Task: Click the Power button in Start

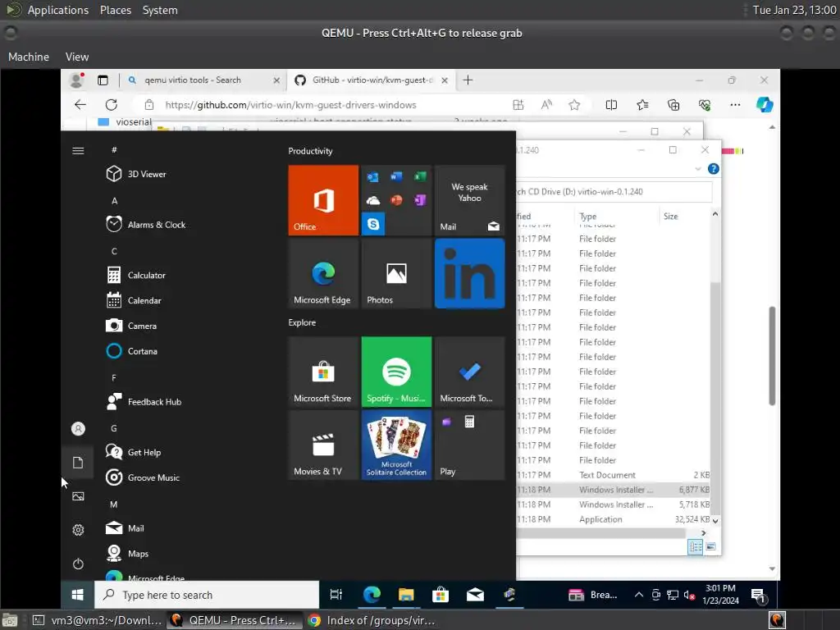Action: 78,564
